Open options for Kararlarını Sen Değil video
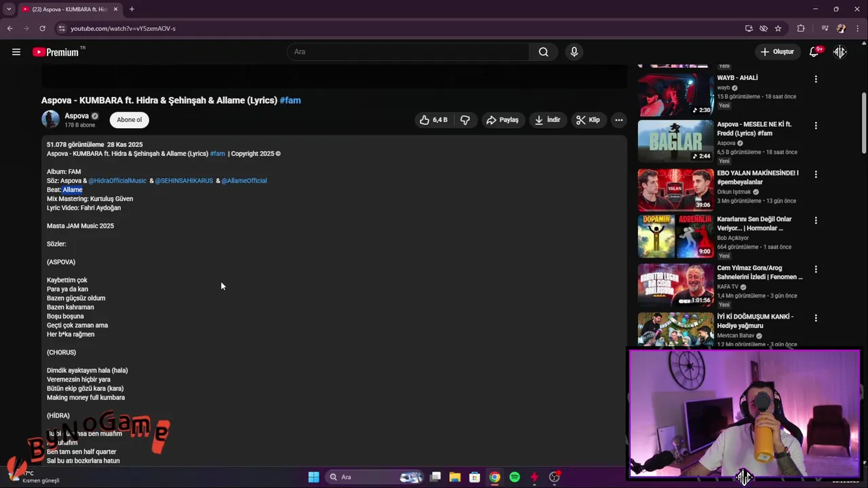Image resolution: width=868 pixels, height=488 pixels. coord(816,220)
